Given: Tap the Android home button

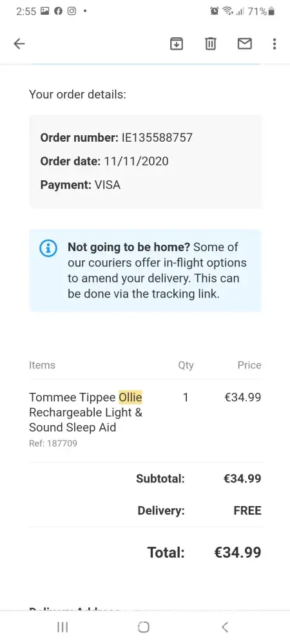Looking at the screenshot, I should 143,627.
